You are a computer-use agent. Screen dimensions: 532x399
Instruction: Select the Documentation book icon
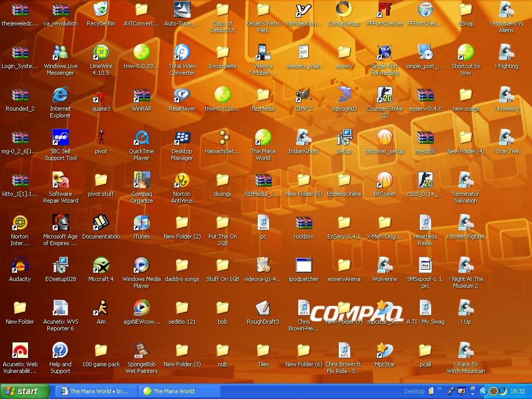tap(101, 222)
